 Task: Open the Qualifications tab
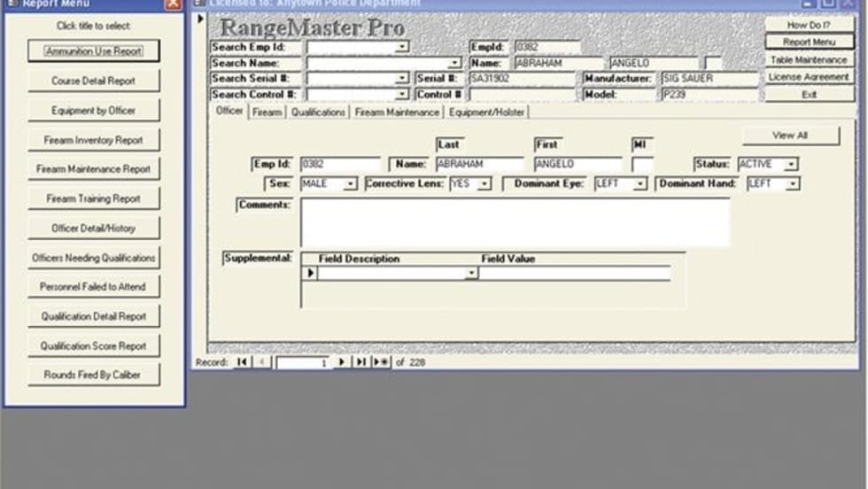318,113
